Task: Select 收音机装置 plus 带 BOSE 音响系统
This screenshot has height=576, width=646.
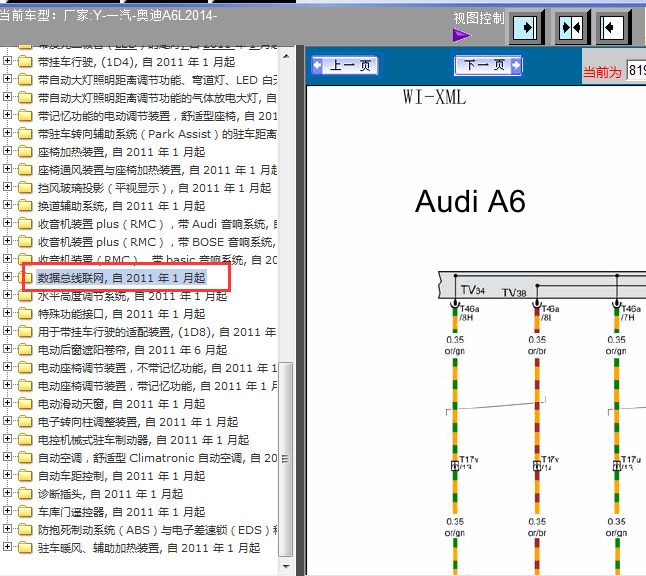Action: click(x=157, y=242)
